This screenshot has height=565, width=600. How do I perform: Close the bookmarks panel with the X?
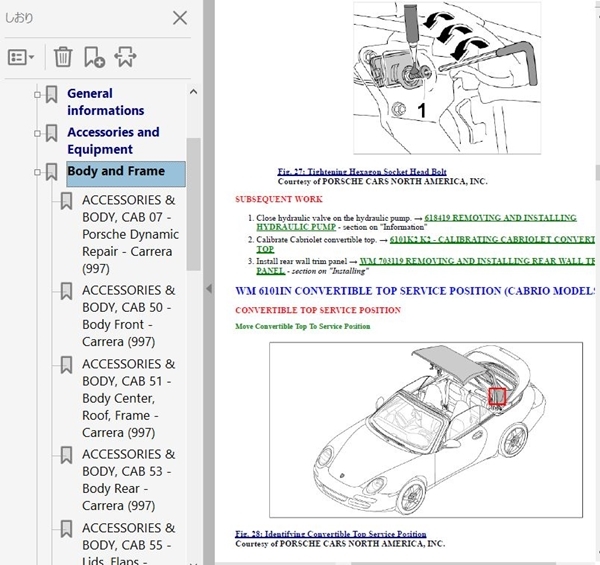179,18
